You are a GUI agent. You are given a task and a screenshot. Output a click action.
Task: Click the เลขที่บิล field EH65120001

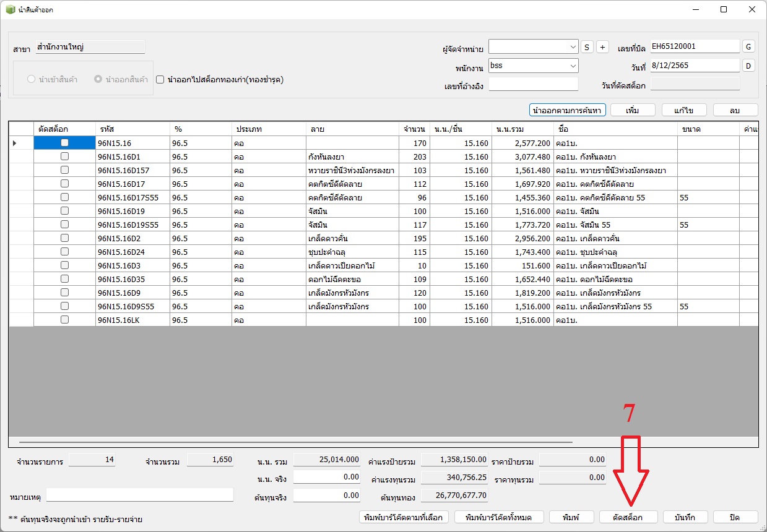(695, 46)
